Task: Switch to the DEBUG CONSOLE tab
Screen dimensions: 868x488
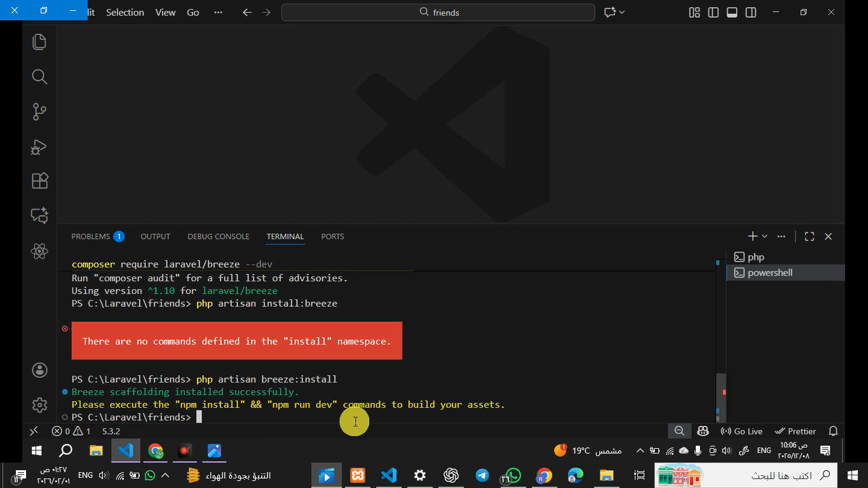Action: point(218,236)
